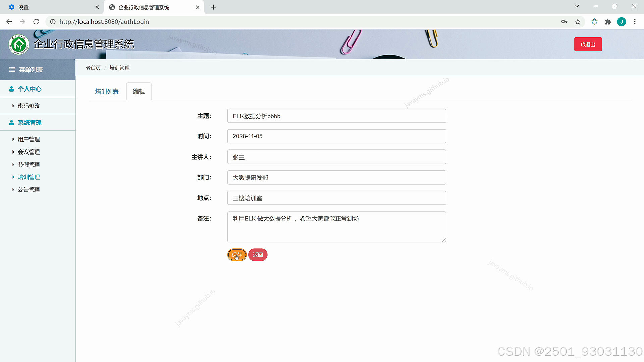Open the tab search dropdown arrow
Viewport: 644px width, 362px height.
(x=577, y=6)
